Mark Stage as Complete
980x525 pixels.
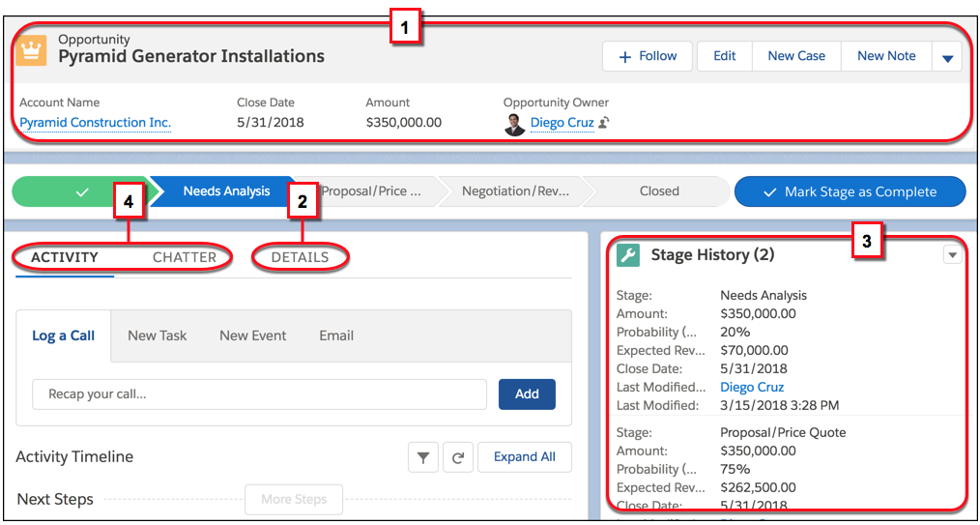pos(850,191)
